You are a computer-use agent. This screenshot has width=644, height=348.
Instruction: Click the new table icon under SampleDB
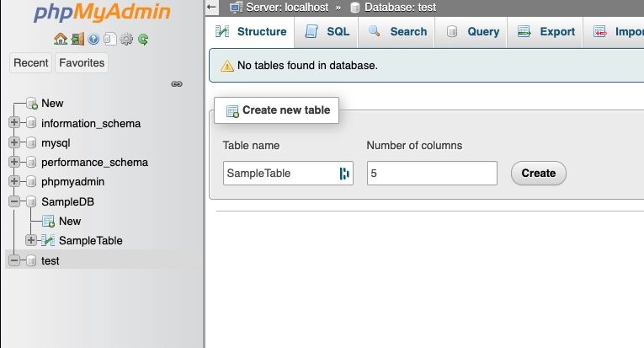pyautogui.click(x=49, y=221)
